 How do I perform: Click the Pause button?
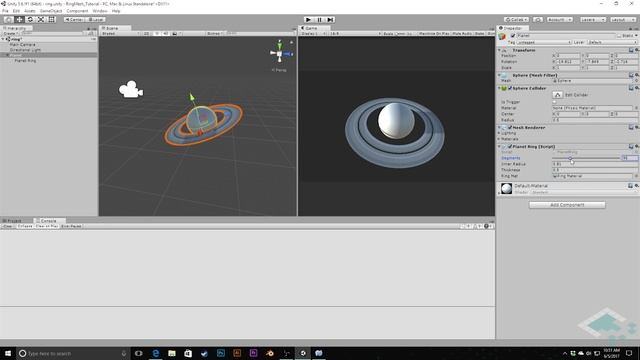tap(320, 20)
